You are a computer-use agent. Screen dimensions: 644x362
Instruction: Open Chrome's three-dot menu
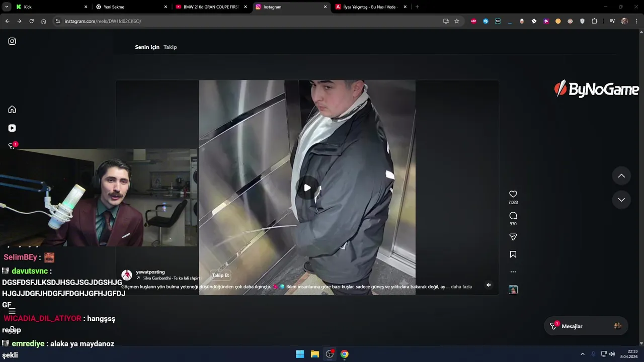coord(636,21)
